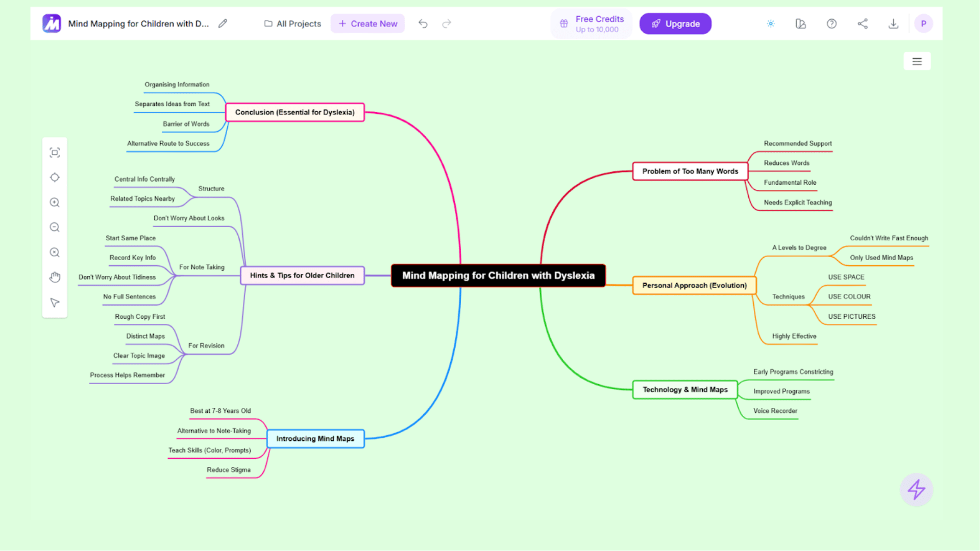Click the Free Credits menu item
The width and height of the screenshot is (980, 551).
coord(591,23)
